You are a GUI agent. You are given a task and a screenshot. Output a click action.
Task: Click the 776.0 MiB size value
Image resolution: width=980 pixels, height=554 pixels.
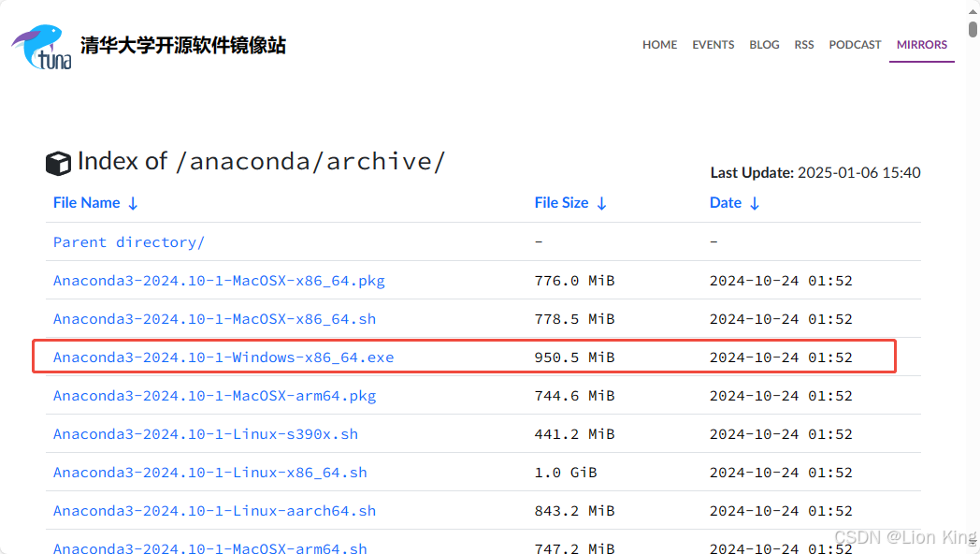(574, 280)
